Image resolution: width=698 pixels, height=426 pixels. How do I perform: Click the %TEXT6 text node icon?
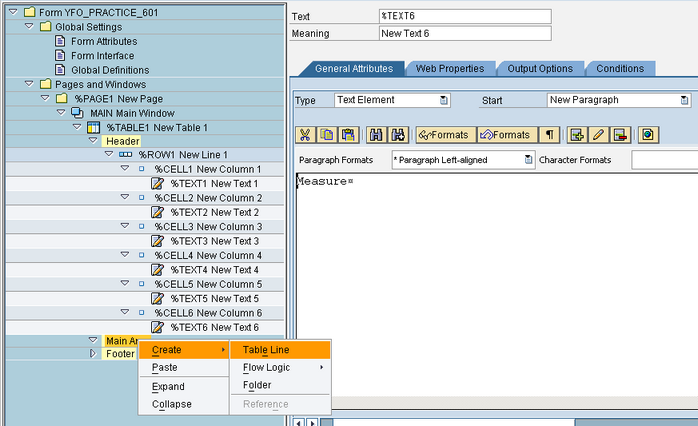[157, 327]
